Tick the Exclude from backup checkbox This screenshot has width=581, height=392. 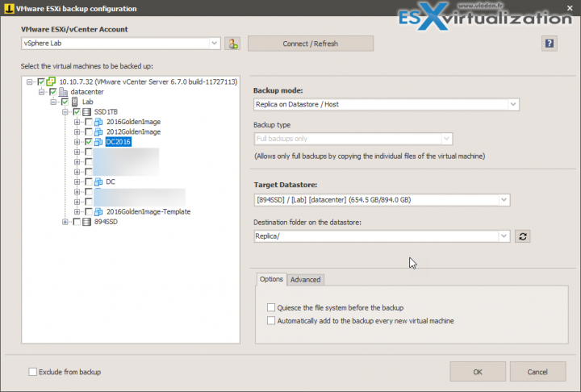[x=32, y=372]
